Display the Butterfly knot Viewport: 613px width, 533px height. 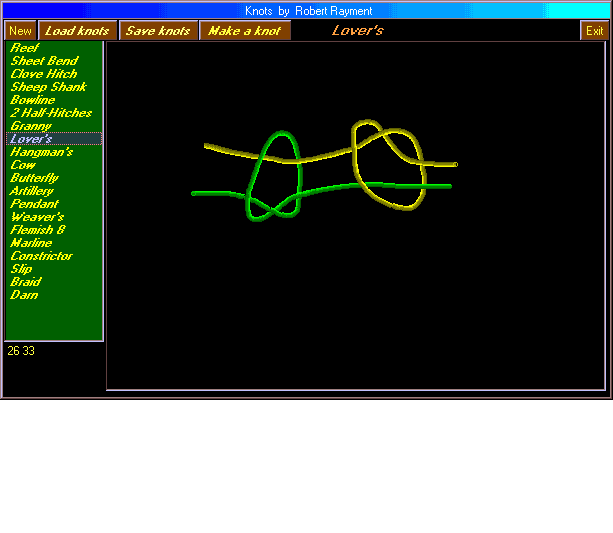pyautogui.click(x=34, y=178)
